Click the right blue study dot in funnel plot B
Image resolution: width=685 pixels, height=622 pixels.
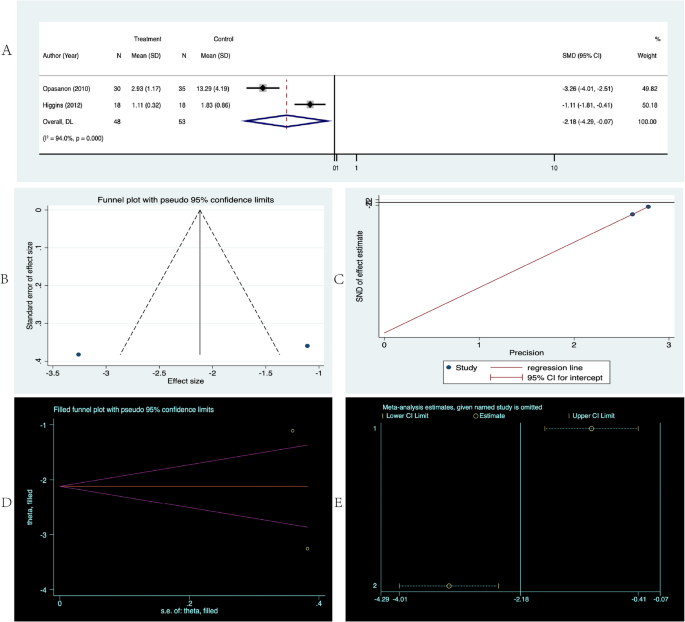pos(308,346)
